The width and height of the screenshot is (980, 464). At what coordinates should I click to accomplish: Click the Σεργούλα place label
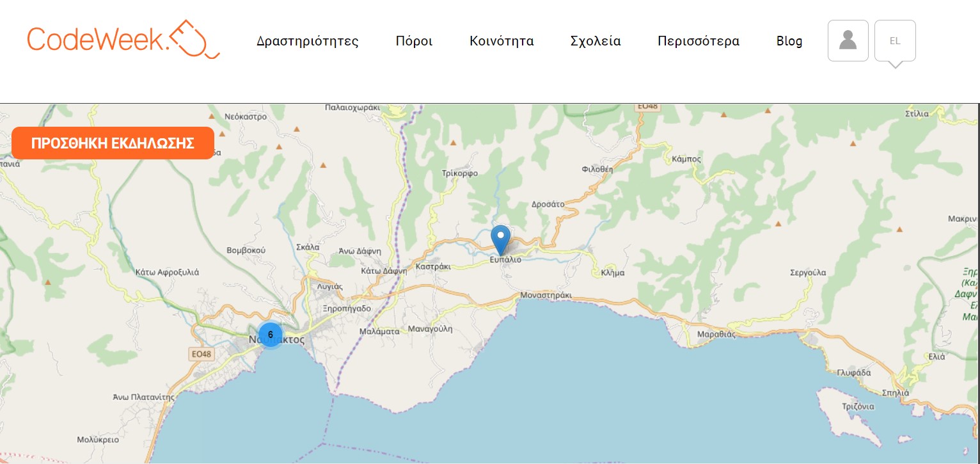click(808, 273)
